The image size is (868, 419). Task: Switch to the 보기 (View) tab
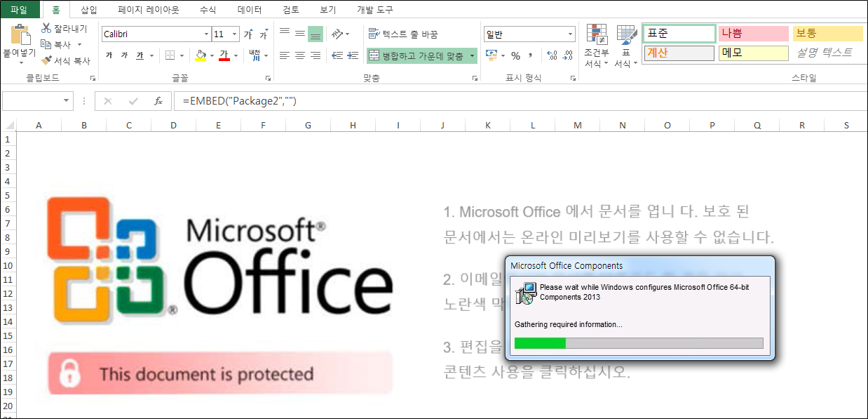click(x=327, y=10)
